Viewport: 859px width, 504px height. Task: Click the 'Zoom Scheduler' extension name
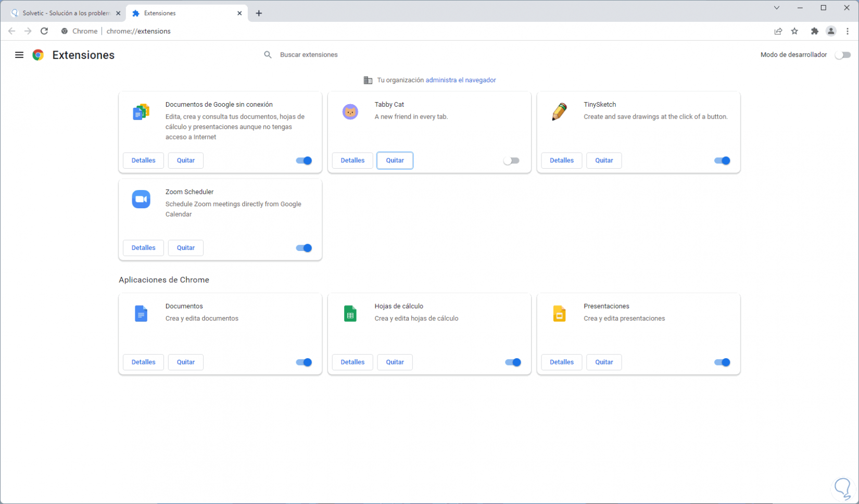coord(190,192)
